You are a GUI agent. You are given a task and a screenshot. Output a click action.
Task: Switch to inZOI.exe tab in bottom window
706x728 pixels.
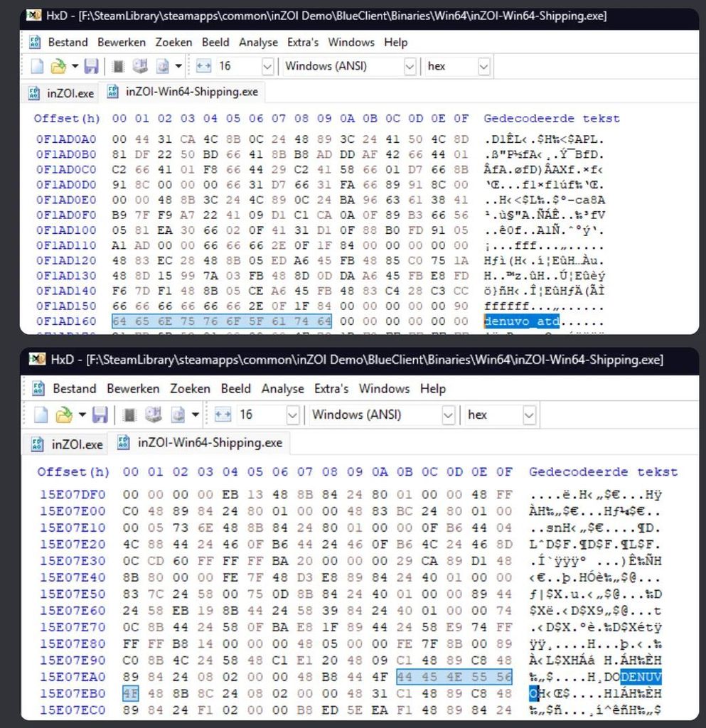coord(66,444)
